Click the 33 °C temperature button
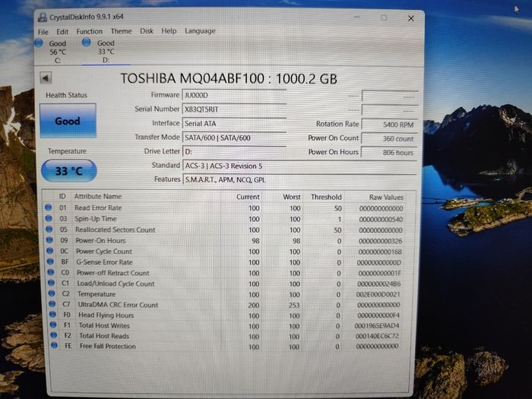Image resolution: width=532 pixels, height=399 pixels. pyautogui.click(x=69, y=171)
